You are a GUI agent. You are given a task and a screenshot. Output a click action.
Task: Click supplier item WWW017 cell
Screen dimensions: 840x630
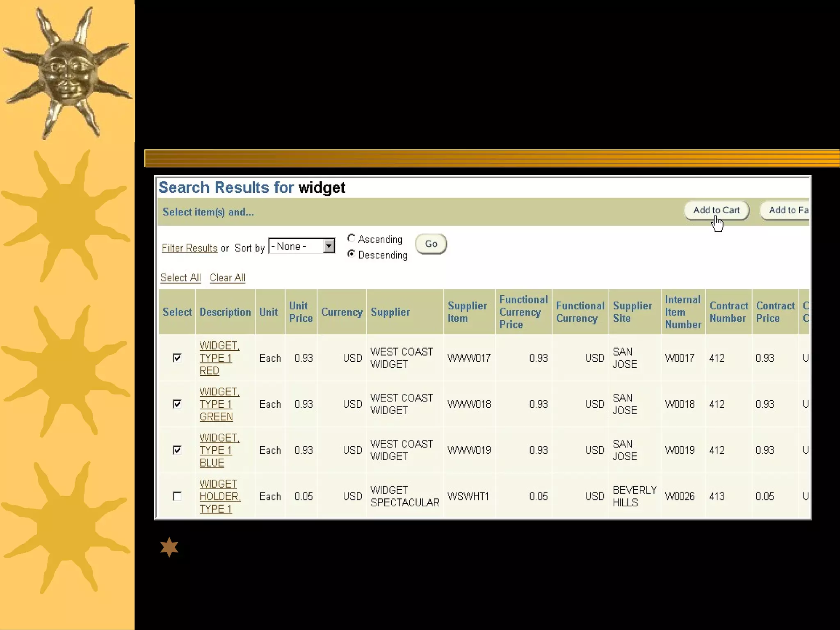coord(469,358)
